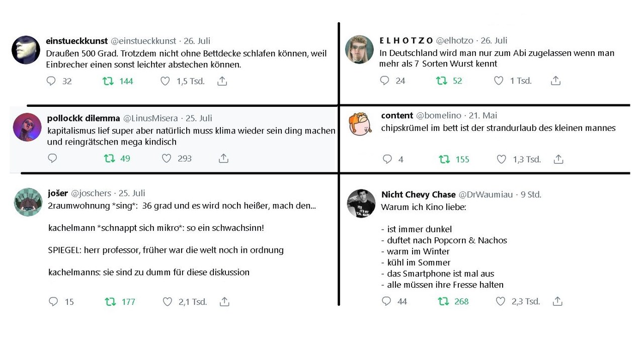Retweet the einstueckkunst tweet with 144 retweets
Viewport: 644px width, 340px height.
pos(108,81)
